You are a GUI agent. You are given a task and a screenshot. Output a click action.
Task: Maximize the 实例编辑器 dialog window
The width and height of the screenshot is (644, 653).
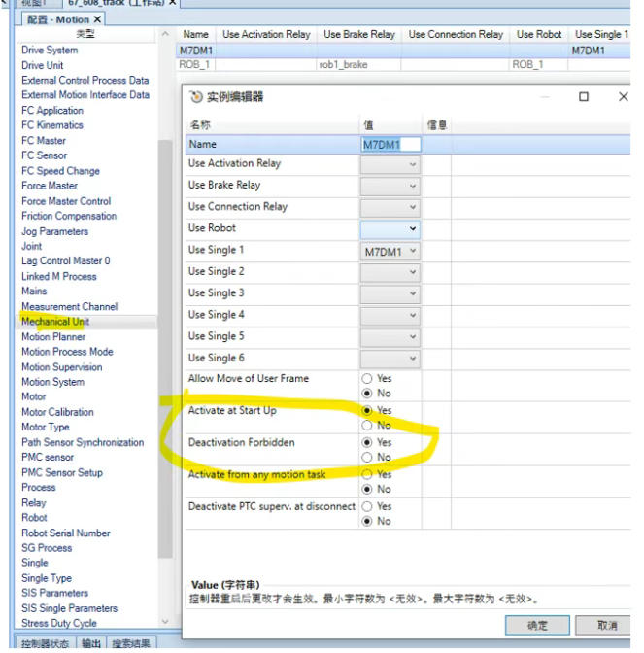point(584,97)
